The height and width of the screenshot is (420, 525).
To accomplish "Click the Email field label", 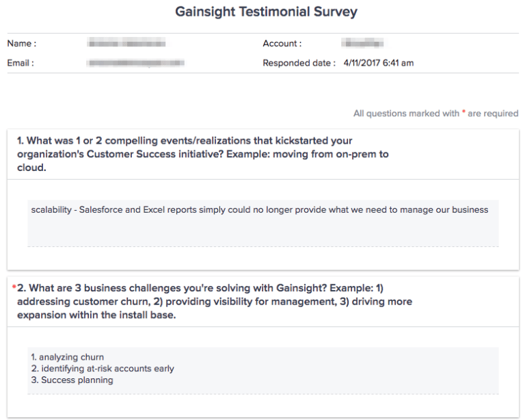I will 21,63.
